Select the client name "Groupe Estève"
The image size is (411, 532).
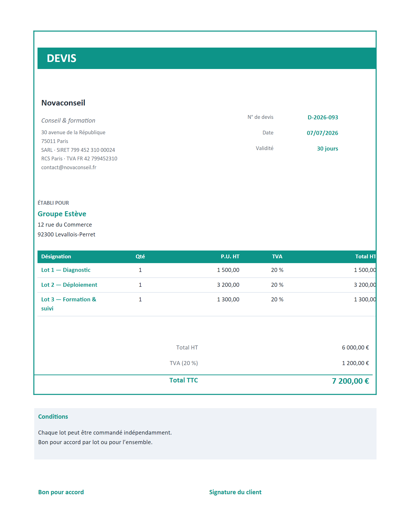pos(62,214)
